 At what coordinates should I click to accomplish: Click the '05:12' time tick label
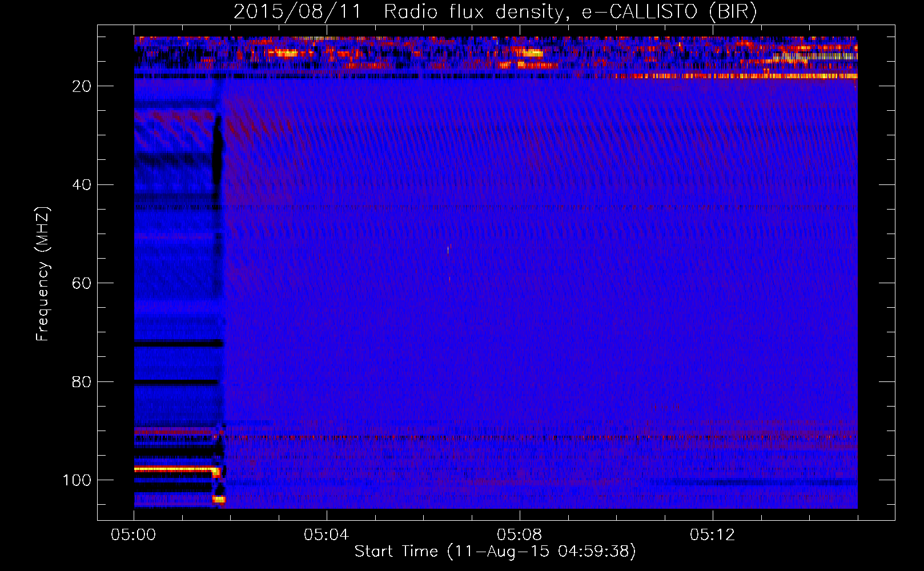click(x=712, y=535)
